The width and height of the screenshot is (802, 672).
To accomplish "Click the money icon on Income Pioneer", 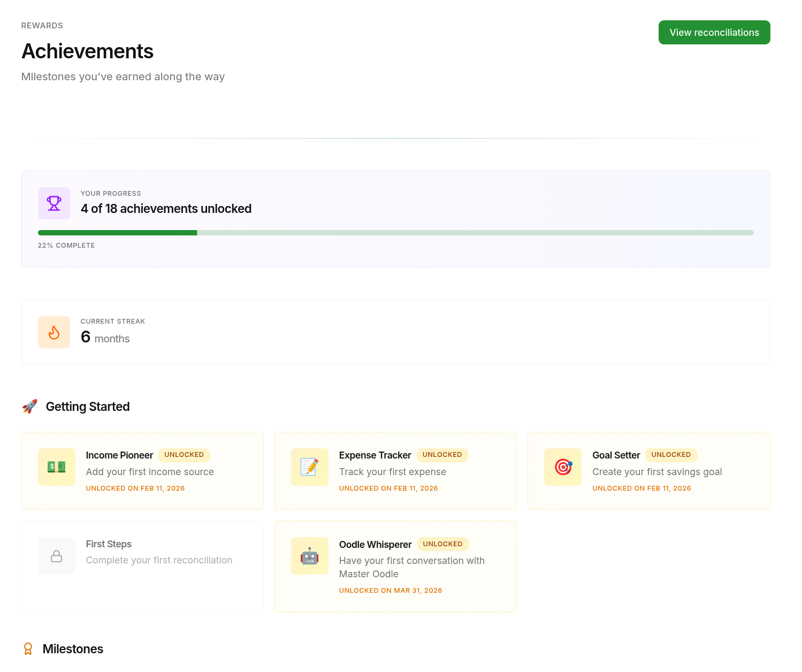I will coord(57,467).
